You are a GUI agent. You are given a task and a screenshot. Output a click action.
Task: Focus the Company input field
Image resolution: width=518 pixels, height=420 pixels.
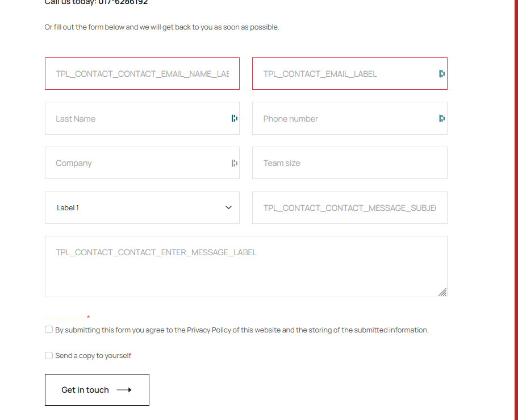point(136,163)
